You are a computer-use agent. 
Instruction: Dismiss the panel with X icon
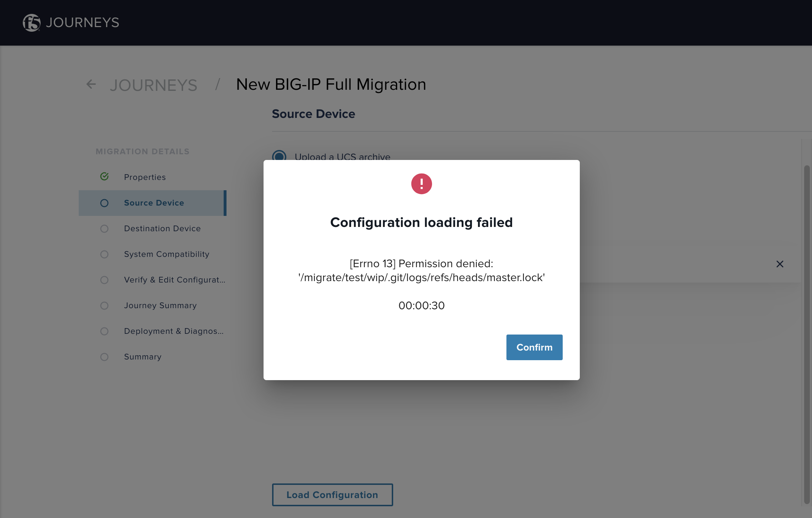[780, 264]
